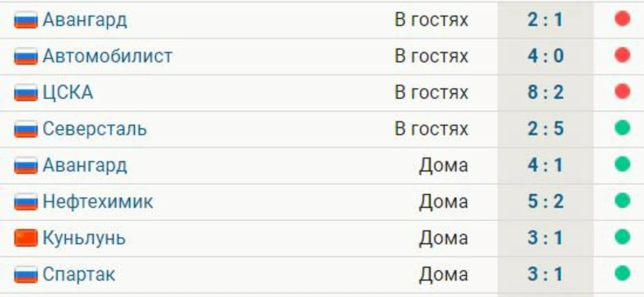Click the green dot in the Спартак row

coord(622,274)
